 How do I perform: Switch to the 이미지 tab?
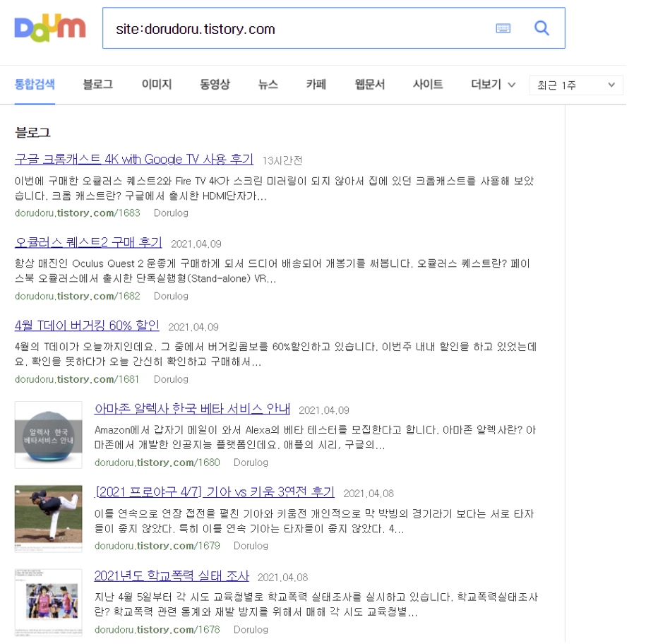click(x=157, y=84)
